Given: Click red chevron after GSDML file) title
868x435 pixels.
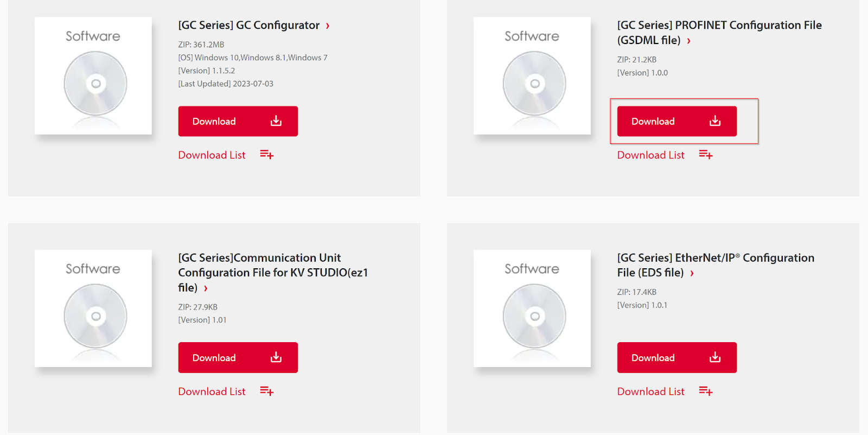Looking at the screenshot, I should pos(688,41).
